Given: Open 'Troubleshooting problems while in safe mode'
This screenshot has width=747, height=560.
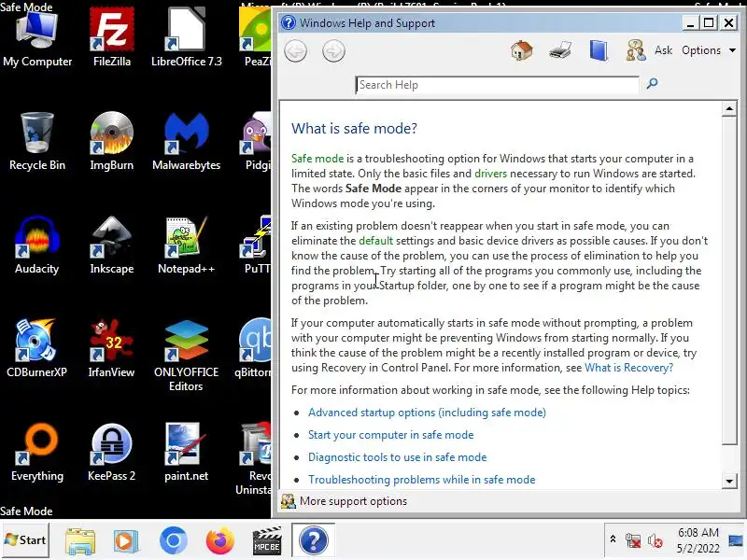Looking at the screenshot, I should click(422, 480).
